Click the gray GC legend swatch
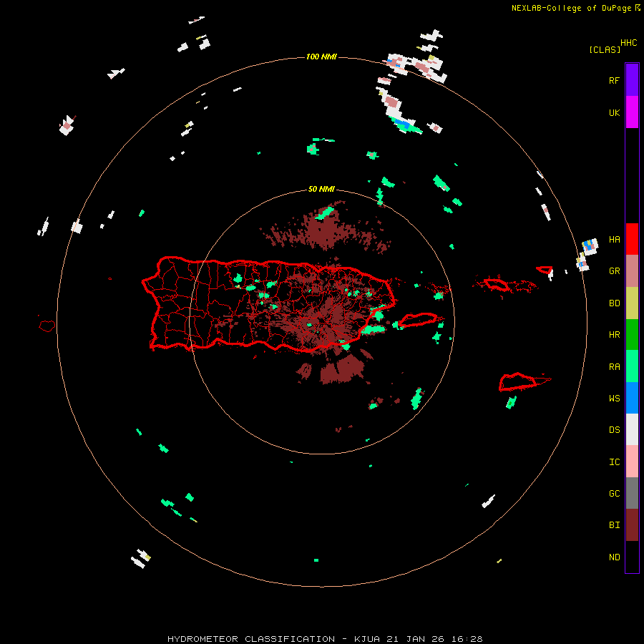Image resolution: width=644 pixels, height=644 pixels. [632, 493]
